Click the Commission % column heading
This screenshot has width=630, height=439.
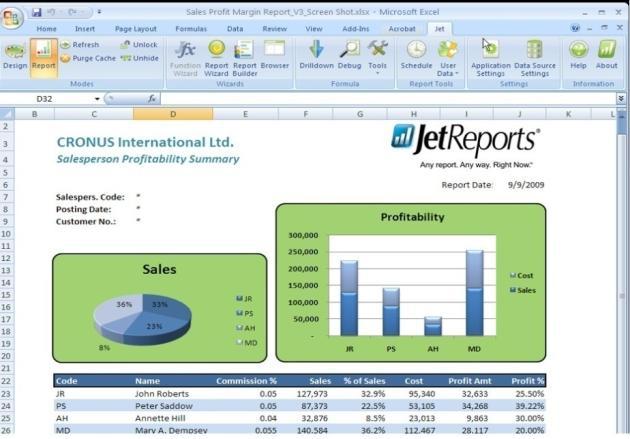tap(246, 381)
